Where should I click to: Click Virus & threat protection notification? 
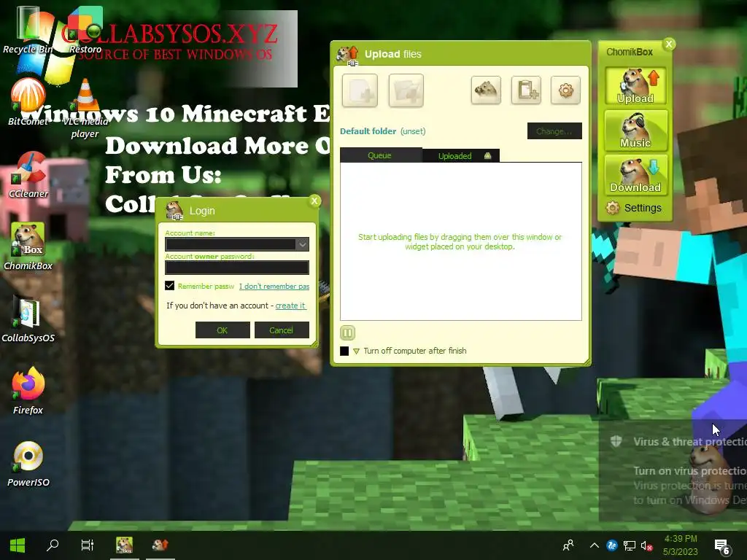(673, 470)
